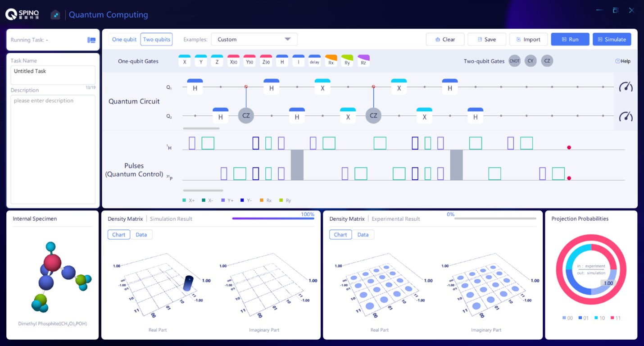
Task: Import a circuit file
Action: click(529, 40)
